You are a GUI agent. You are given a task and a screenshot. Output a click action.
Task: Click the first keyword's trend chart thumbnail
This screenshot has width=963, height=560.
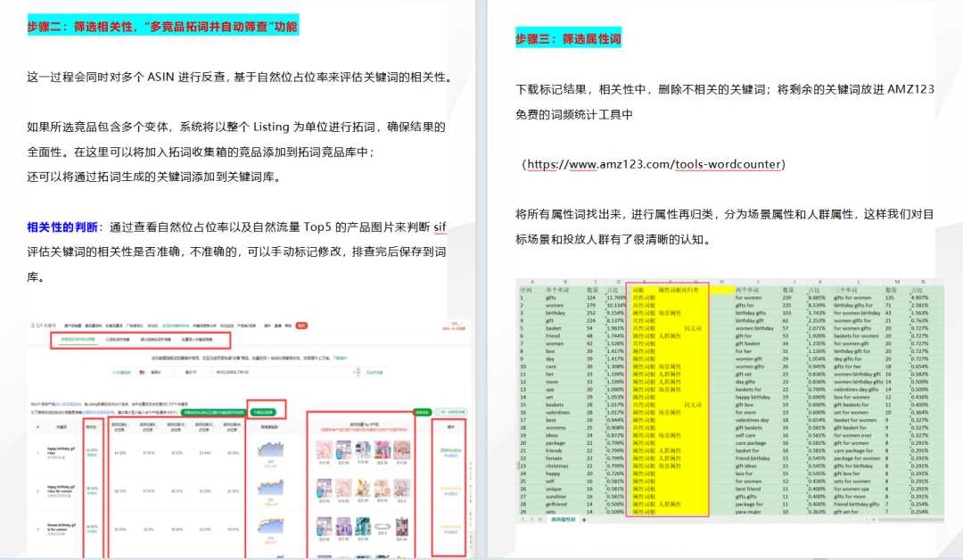point(270,449)
